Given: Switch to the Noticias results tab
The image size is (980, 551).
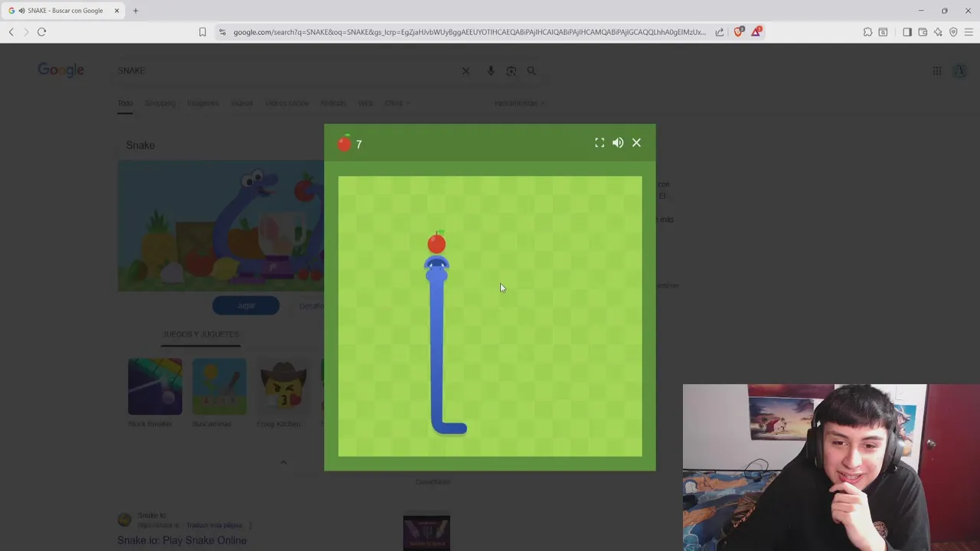Looking at the screenshot, I should point(333,103).
